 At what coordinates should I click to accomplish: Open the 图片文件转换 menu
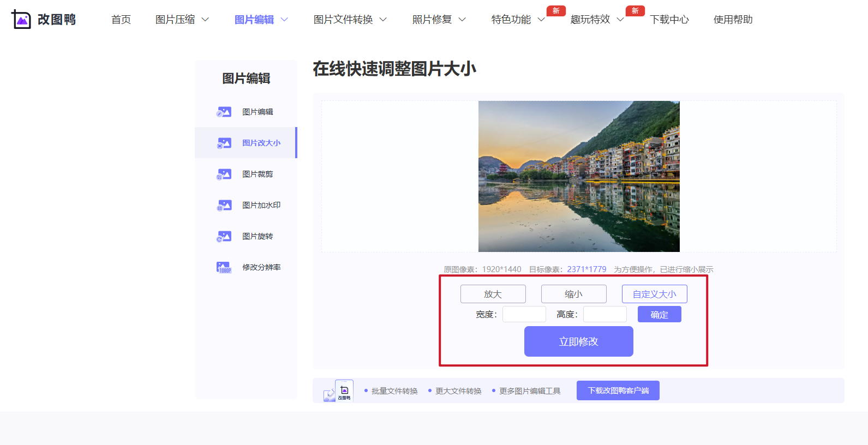(343, 20)
